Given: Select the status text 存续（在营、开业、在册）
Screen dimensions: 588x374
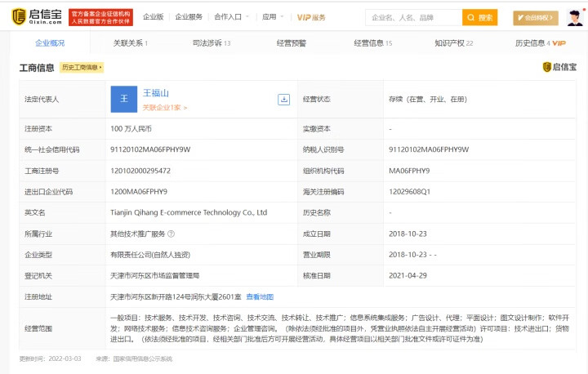Looking at the screenshot, I should pyautogui.click(x=428, y=99).
